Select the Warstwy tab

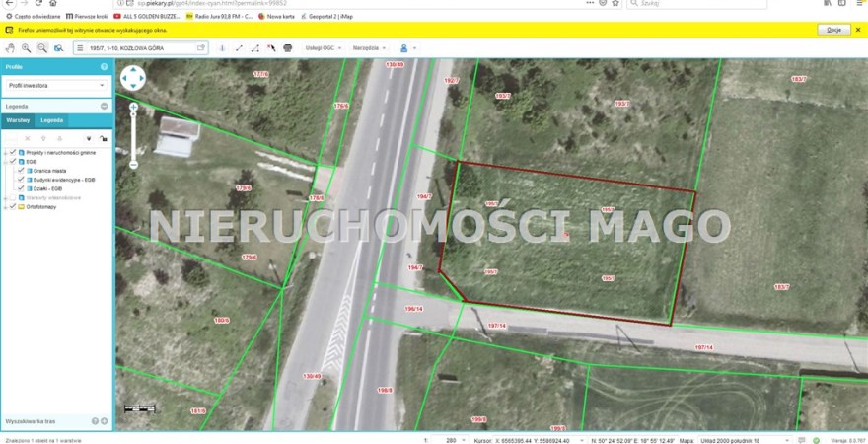[x=18, y=119]
